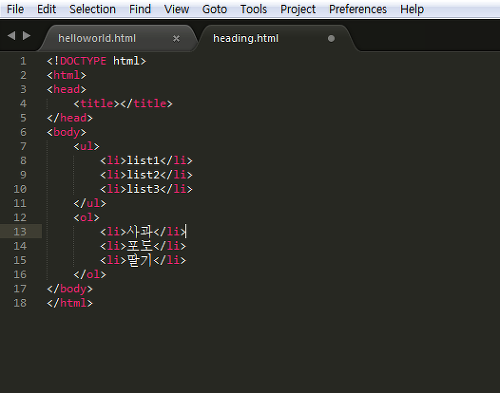The image size is (500, 393).
Task: Click the closing </ul> tag
Action: (x=90, y=203)
